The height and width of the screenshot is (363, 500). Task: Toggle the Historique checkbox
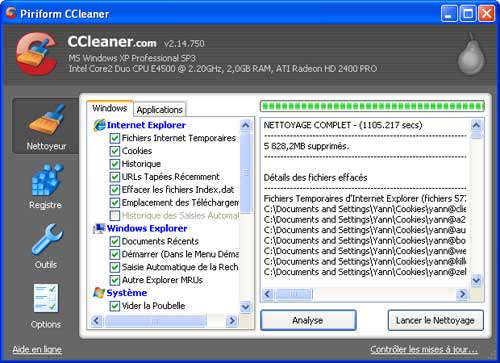coord(115,164)
